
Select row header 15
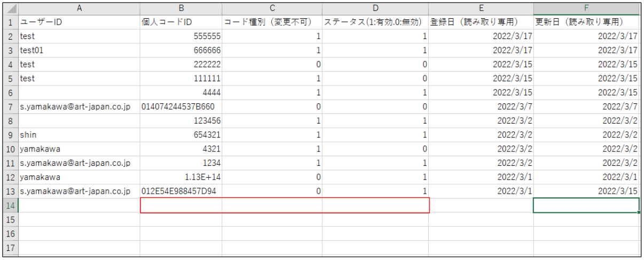(x=11, y=219)
